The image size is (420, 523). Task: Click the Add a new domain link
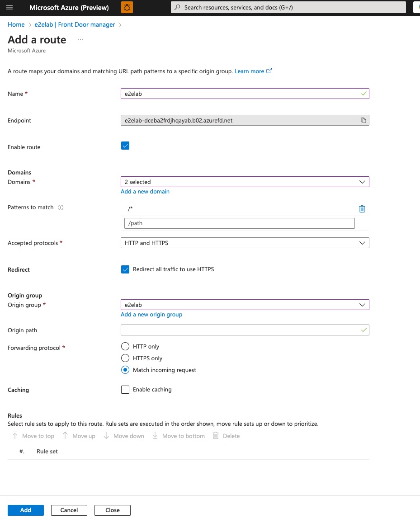point(145,191)
